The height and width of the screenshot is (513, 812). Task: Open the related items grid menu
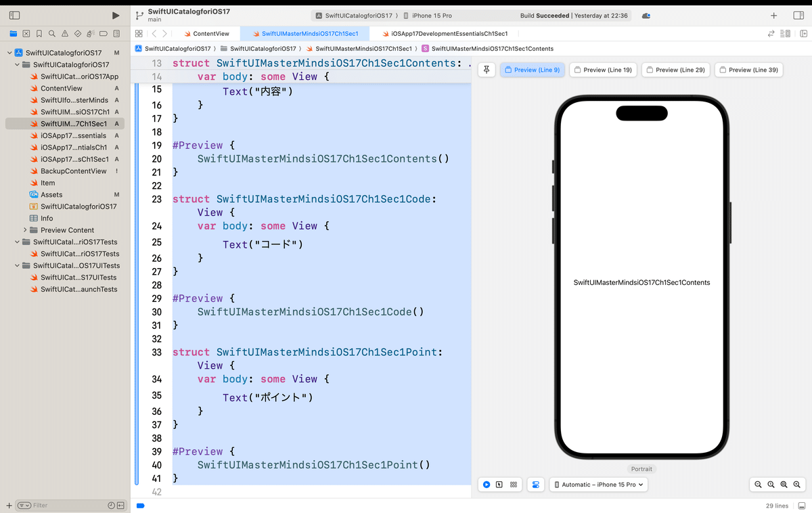pyautogui.click(x=139, y=33)
